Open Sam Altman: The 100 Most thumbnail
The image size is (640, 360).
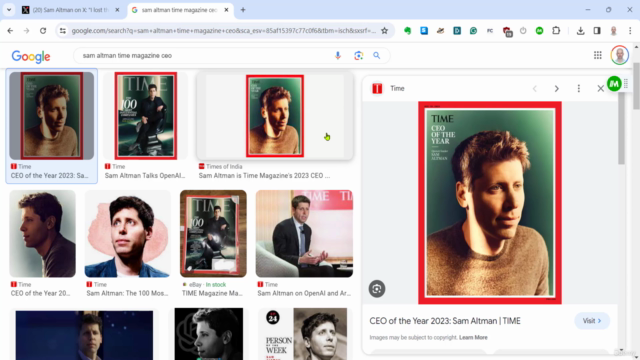click(127, 233)
